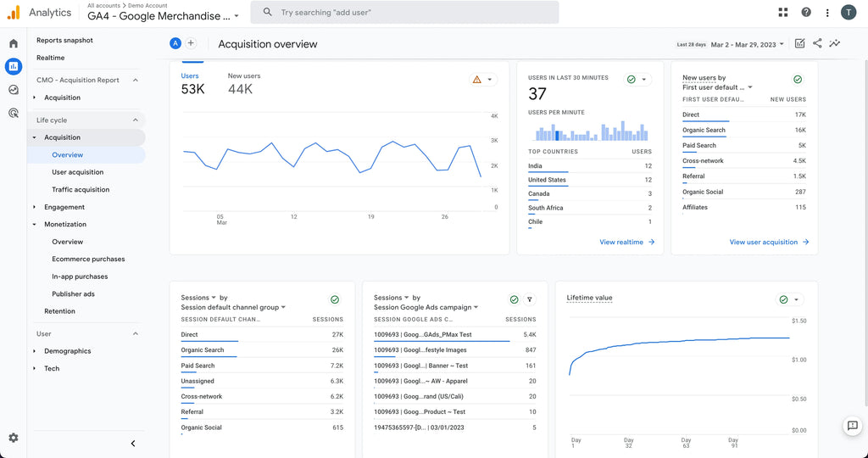
Task: Click the green check on realtime users card
Action: [x=631, y=79]
